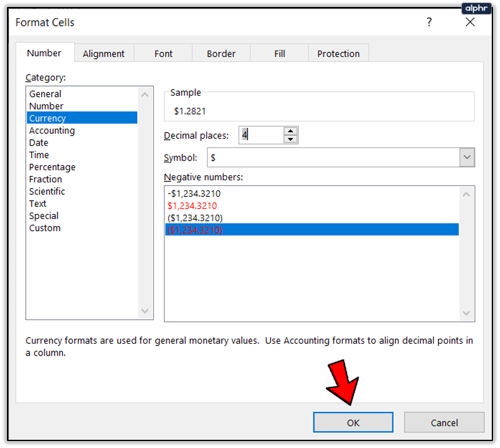Decrease decimal places with the down arrow
Screen dimensions: 500x448
tap(290, 139)
